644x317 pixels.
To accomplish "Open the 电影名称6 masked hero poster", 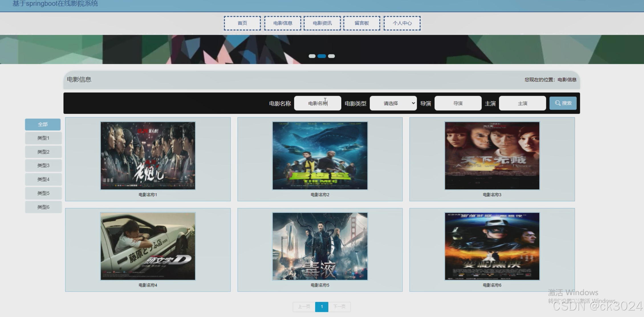I will pos(492,246).
